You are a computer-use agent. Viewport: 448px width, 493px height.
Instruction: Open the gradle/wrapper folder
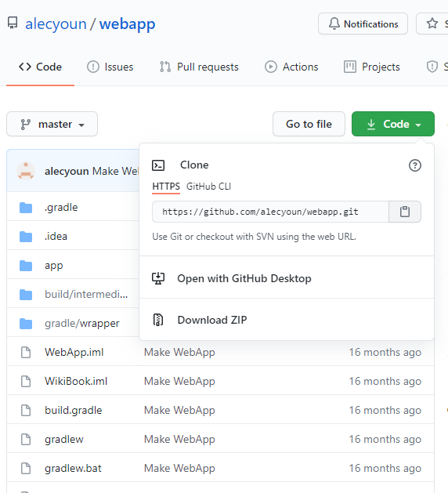tap(82, 324)
